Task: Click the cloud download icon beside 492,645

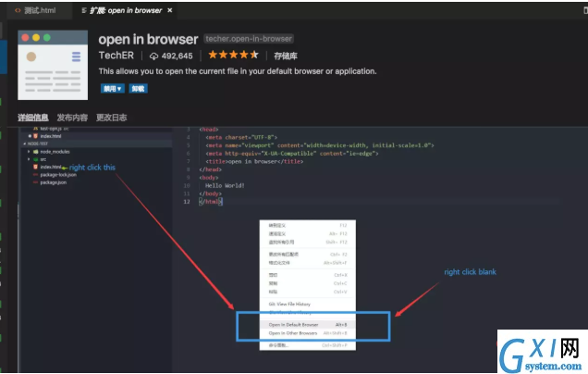Action: click(x=153, y=56)
